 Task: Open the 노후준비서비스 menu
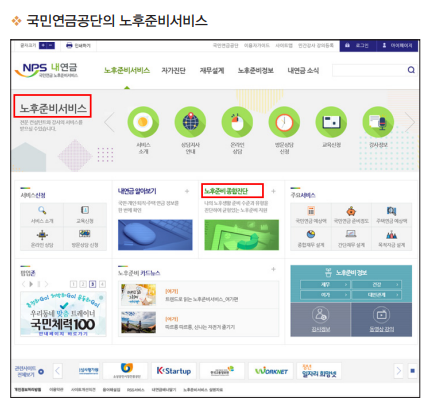127,70
